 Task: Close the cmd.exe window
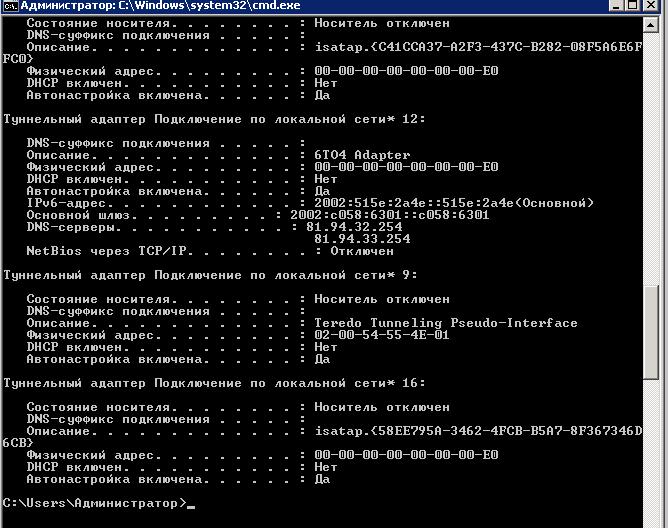pyautogui.click(x=651, y=6)
